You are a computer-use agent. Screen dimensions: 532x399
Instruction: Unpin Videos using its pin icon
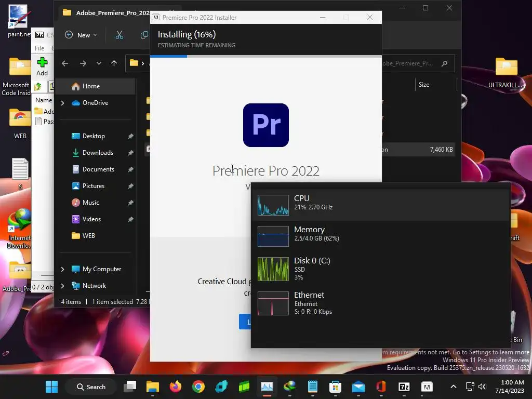[x=130, y=219]
